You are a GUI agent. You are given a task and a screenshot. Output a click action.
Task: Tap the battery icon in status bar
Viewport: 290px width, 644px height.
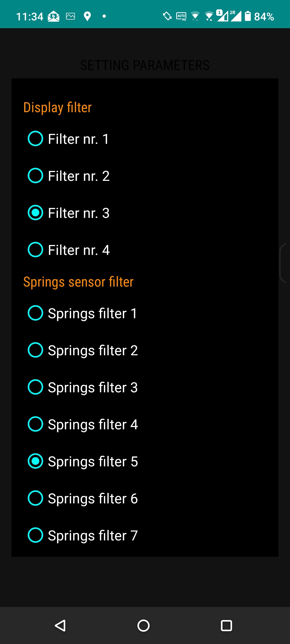pyautogui.click(x=248, y=16)
